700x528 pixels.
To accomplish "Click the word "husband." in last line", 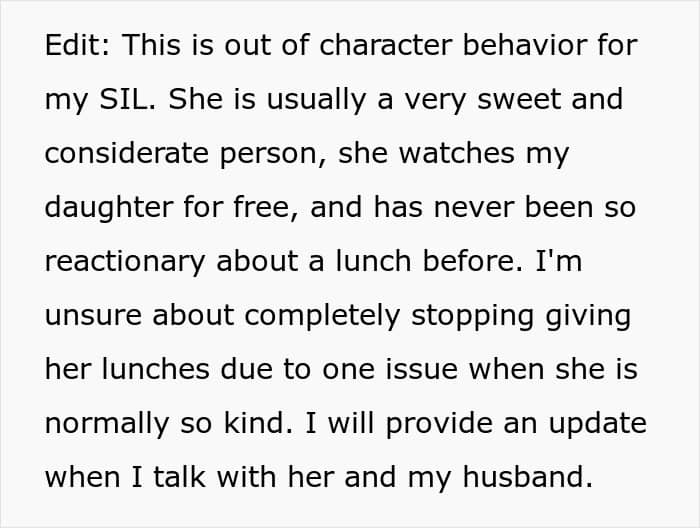I will [528, 477].
